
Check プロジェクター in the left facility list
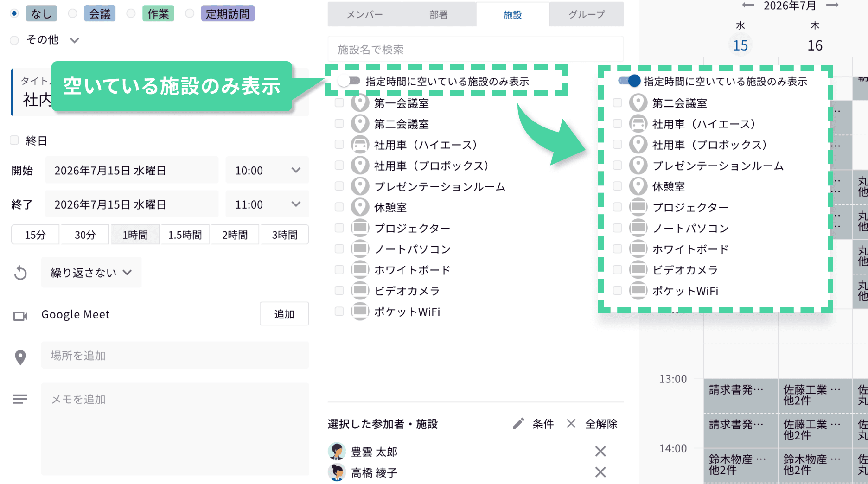[339, 228]
